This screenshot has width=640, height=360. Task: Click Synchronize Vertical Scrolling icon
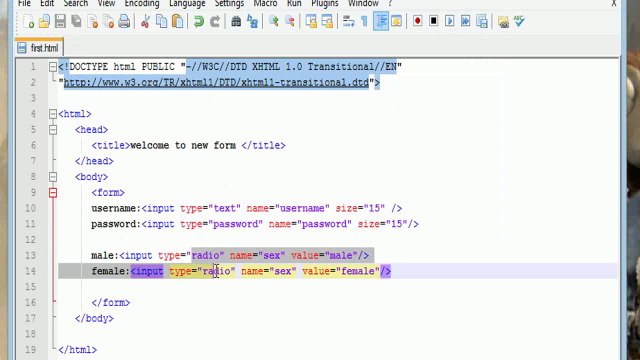[311, 21]
